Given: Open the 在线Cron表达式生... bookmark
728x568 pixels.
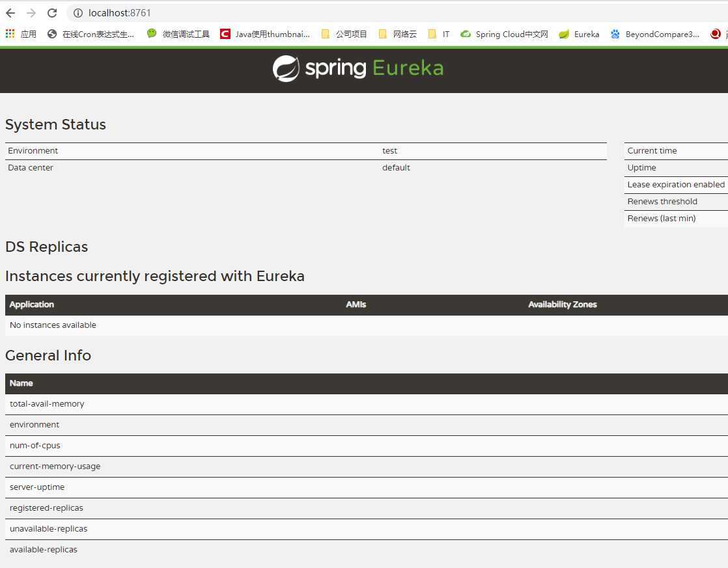Looking at the screenshot, I should [x=91, y=34].
